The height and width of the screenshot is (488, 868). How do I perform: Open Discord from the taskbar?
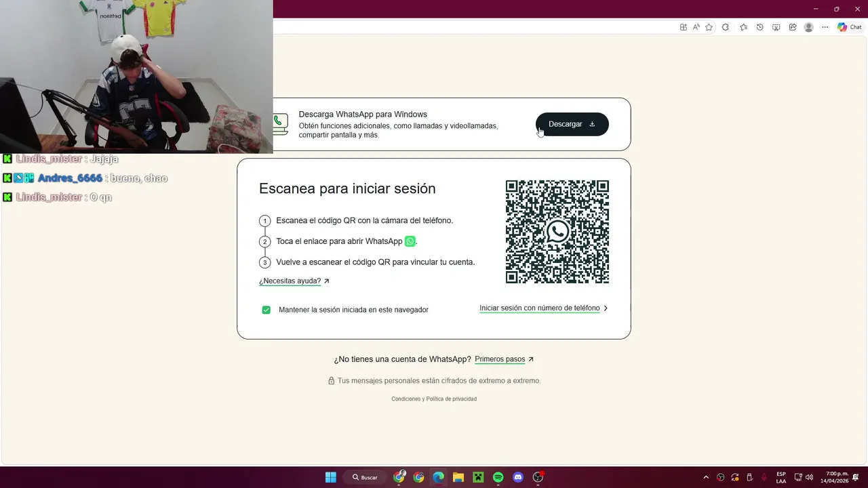pos(518,477)
